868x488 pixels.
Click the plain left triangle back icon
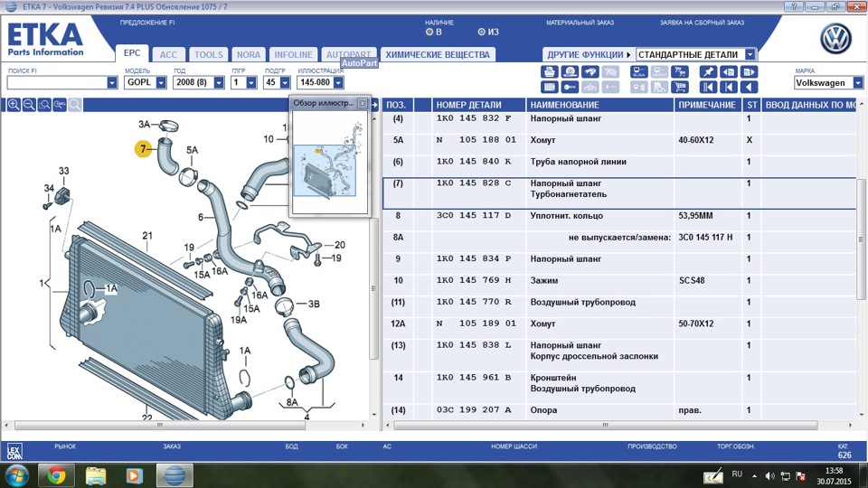[x=749, y=88]
